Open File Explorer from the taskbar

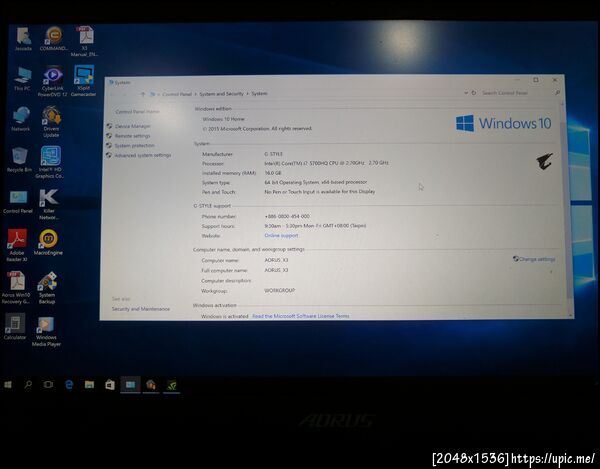coord(90,384)
